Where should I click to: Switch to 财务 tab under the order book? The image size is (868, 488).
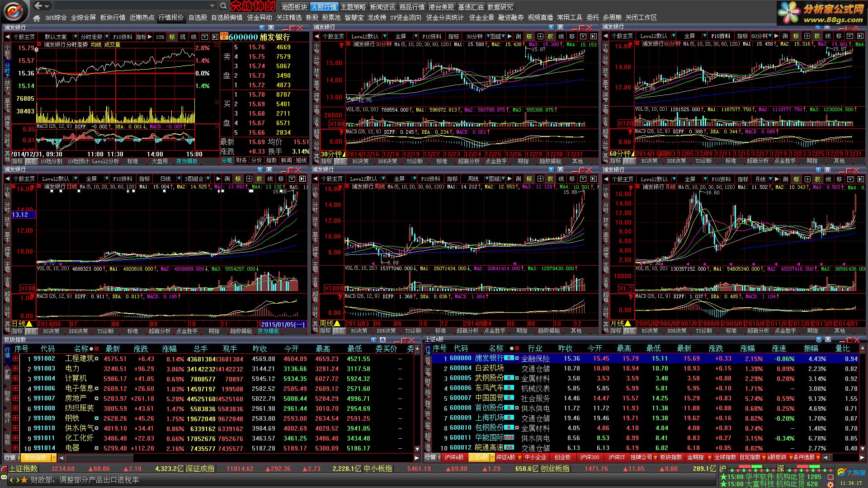241,160
